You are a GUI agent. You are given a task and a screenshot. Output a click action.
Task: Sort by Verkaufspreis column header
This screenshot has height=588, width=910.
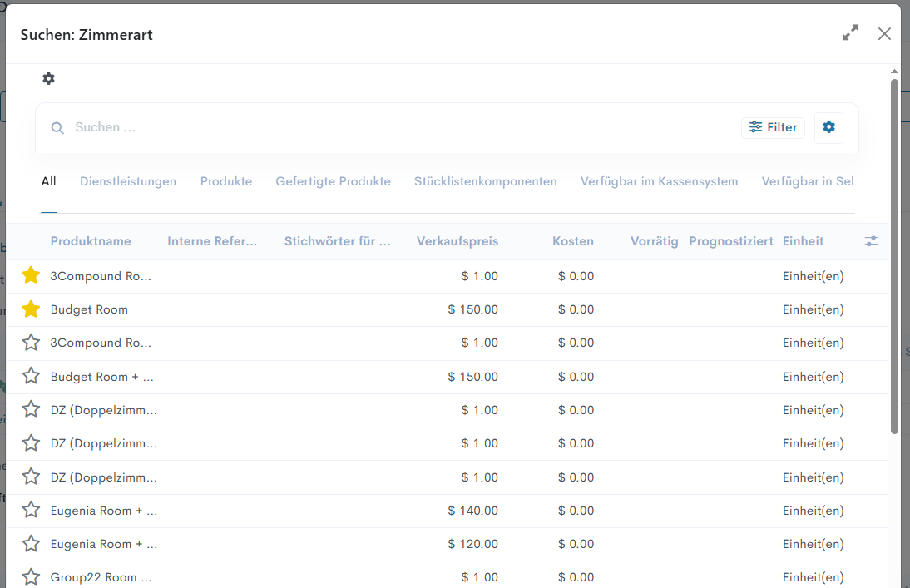(457, 241)
